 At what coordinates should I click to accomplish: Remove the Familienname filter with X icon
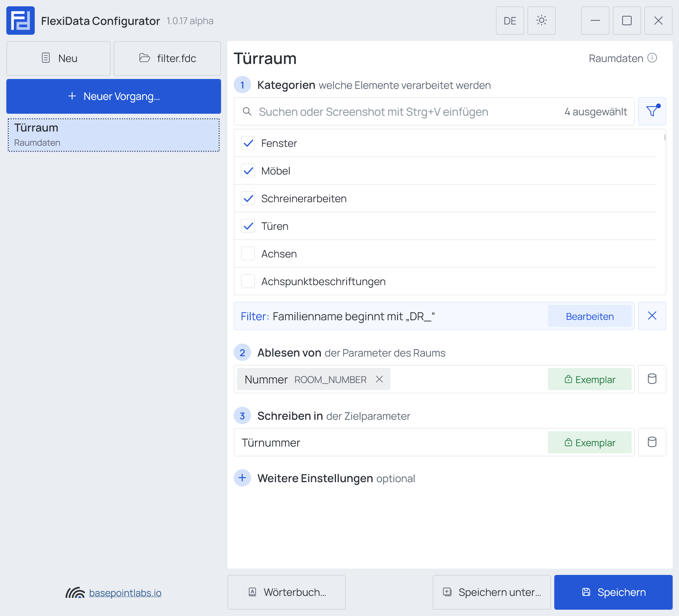[x=652, y=316]
